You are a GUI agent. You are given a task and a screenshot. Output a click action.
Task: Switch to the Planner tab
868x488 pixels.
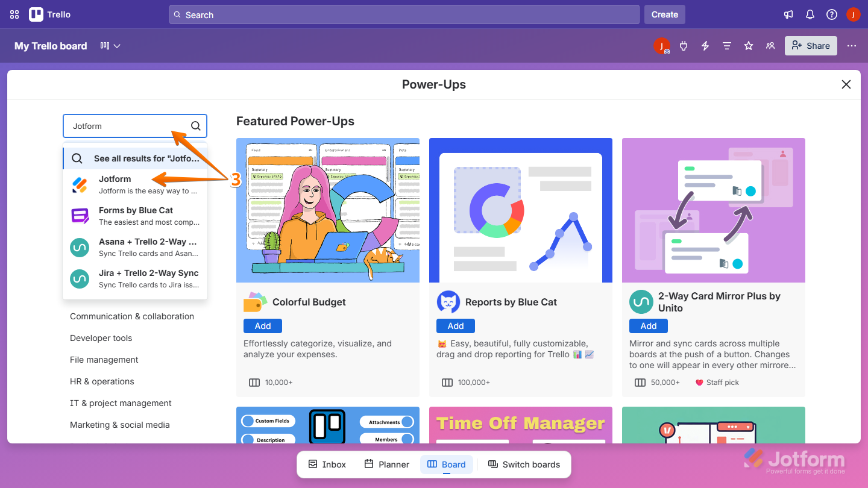pyautogui.click(x=386, y=464)
